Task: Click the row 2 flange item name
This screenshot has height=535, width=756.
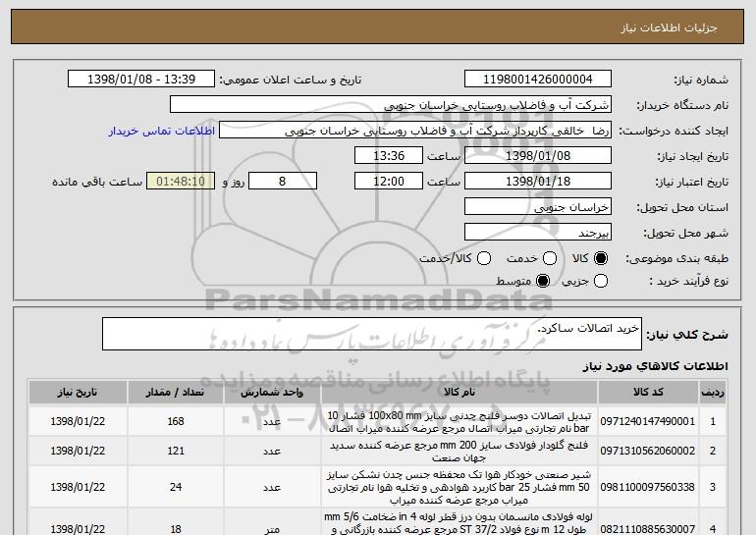Action: click(459, 452)
